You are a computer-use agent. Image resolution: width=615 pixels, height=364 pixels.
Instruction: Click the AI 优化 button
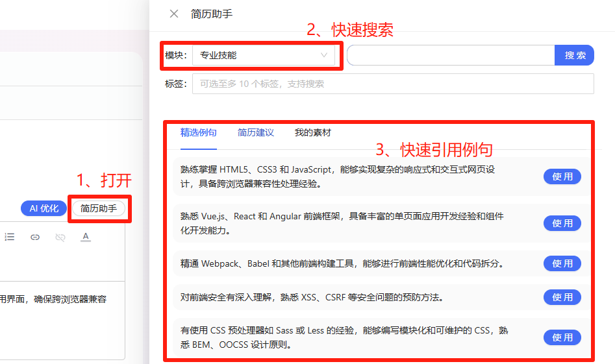pyautogui.click(x=44, y=208)
